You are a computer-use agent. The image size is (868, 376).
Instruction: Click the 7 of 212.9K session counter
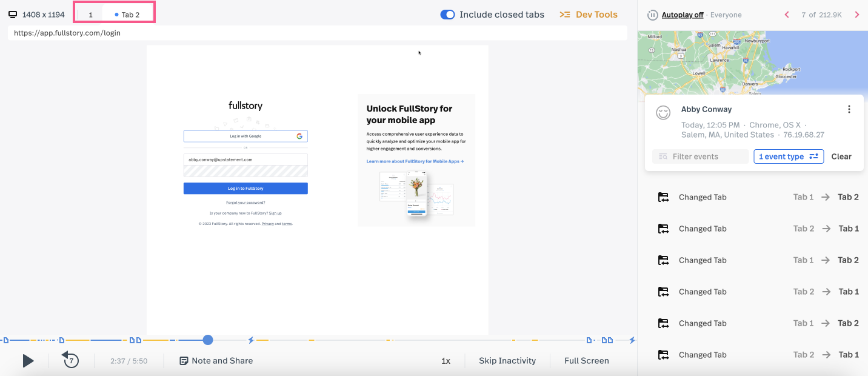(x=821, y=15)
